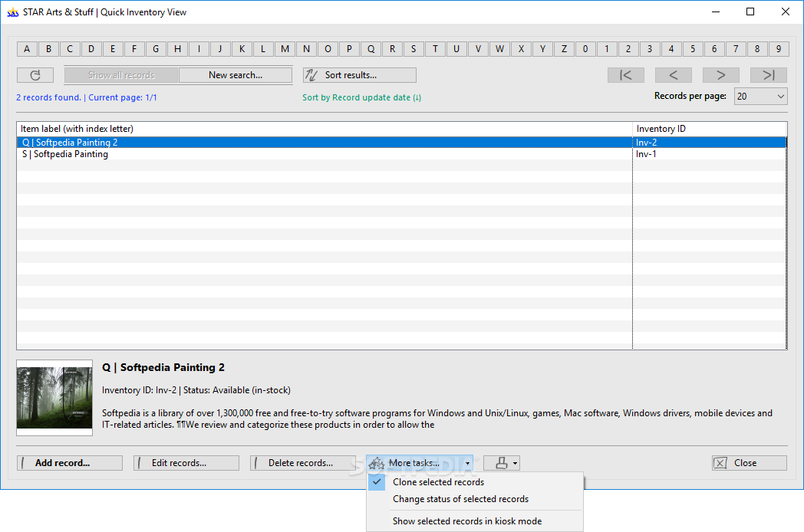Screen dimensions: 804x532
Task: Filter by index letter A
Action: pos(27,49)
